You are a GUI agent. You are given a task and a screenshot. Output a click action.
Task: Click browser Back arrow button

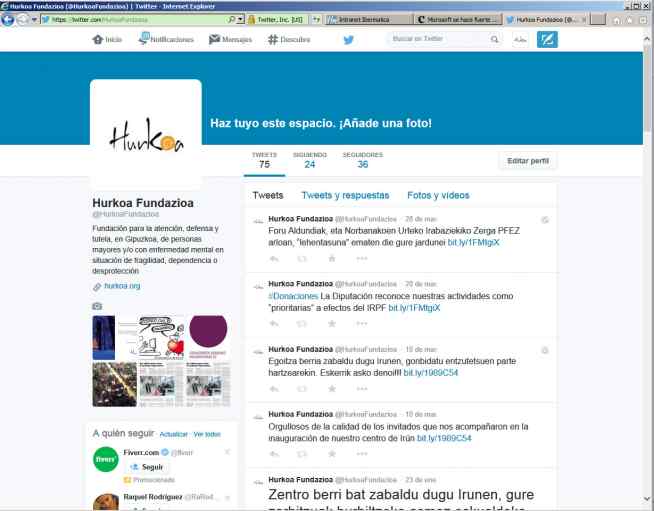point(8,20)
